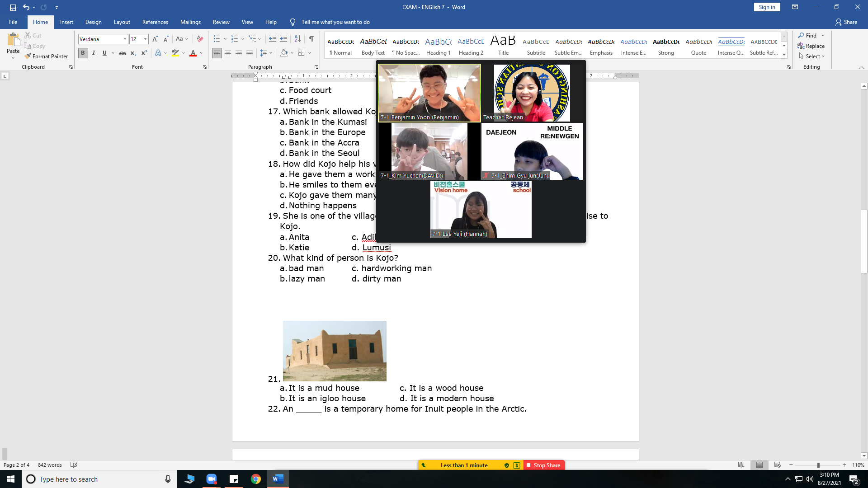Click the Zoom taskbar icon
Screen dimensions: 868x488
212,479
